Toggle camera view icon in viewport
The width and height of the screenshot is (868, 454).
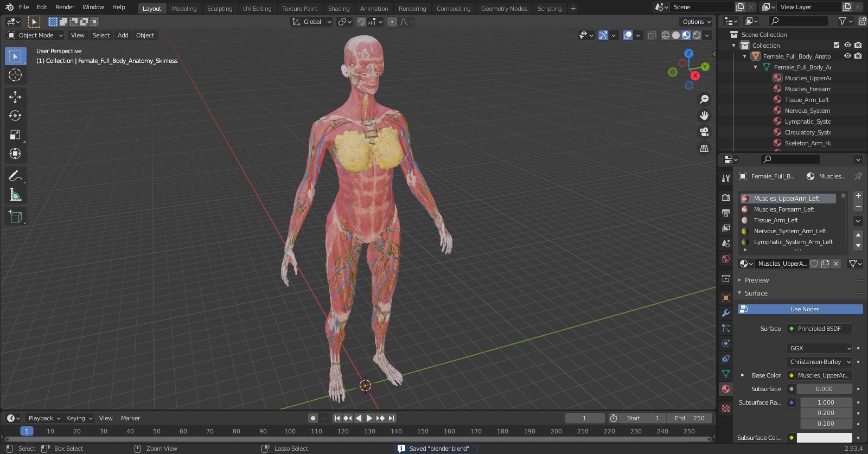704,132
